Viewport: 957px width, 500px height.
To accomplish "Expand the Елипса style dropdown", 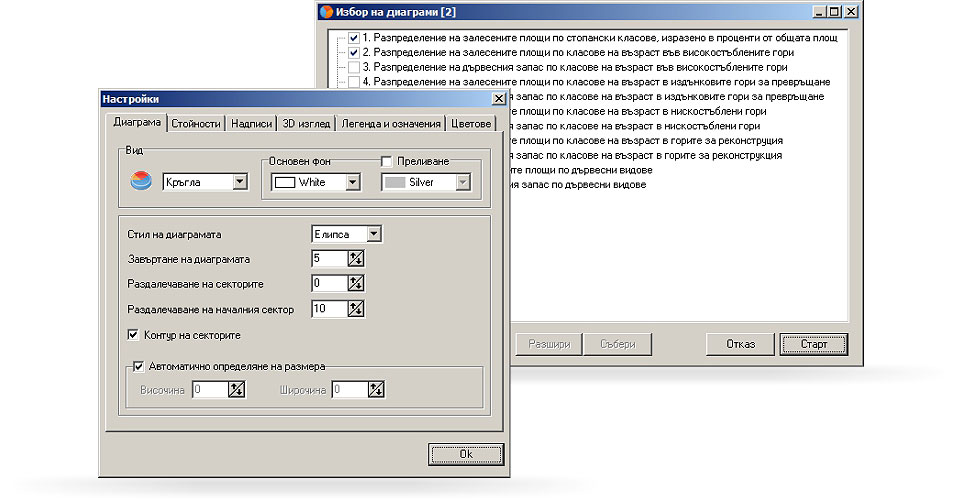I will tap(373, 234).
